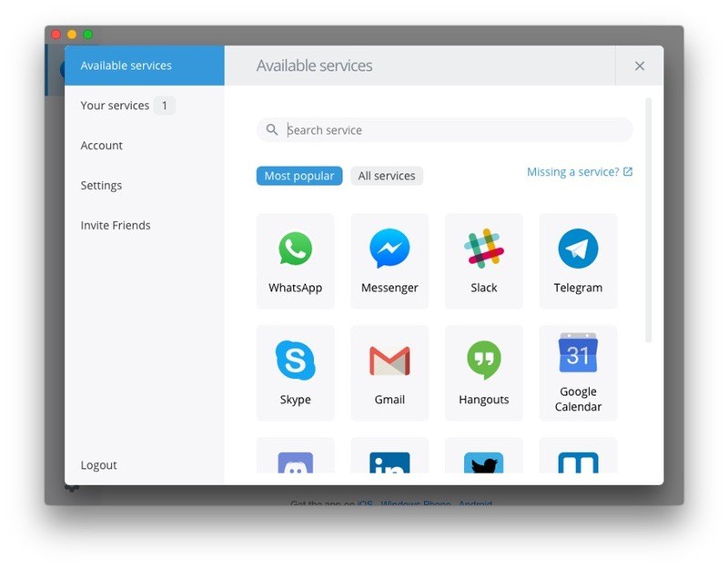Click the Your services count badge

point(165,106)
